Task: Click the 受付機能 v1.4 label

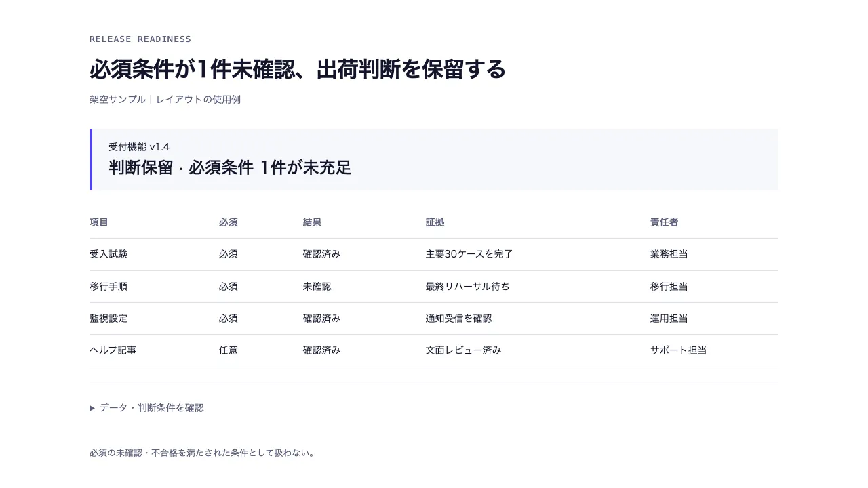Action: coord(139,147)
